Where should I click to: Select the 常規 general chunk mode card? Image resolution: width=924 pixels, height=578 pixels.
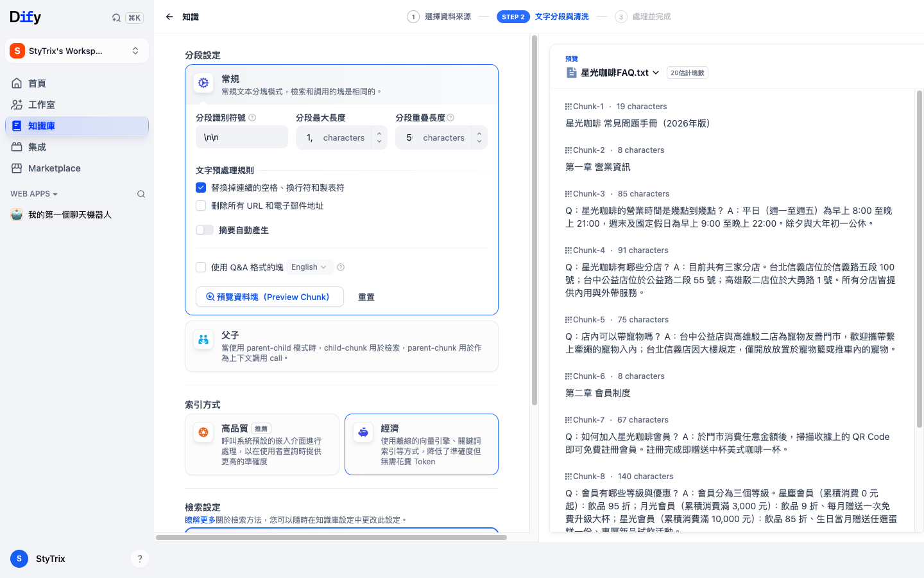tap(341, 85)
